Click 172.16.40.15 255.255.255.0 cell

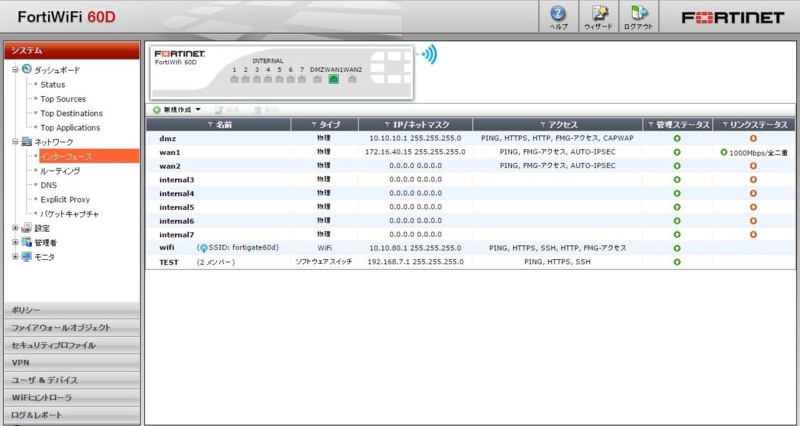415,152
